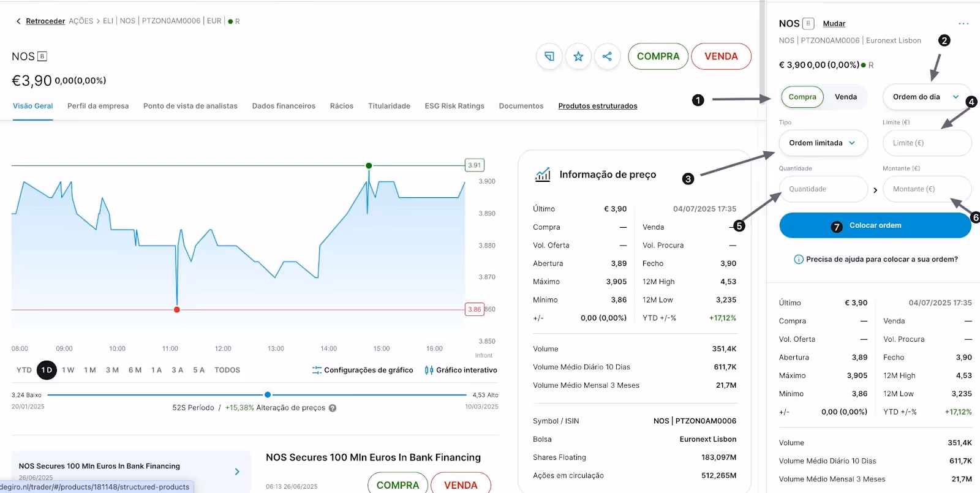Screen dimensions: 980x493
Task: Click the Limite (€) input field
Action: click(x=927, y=143)
